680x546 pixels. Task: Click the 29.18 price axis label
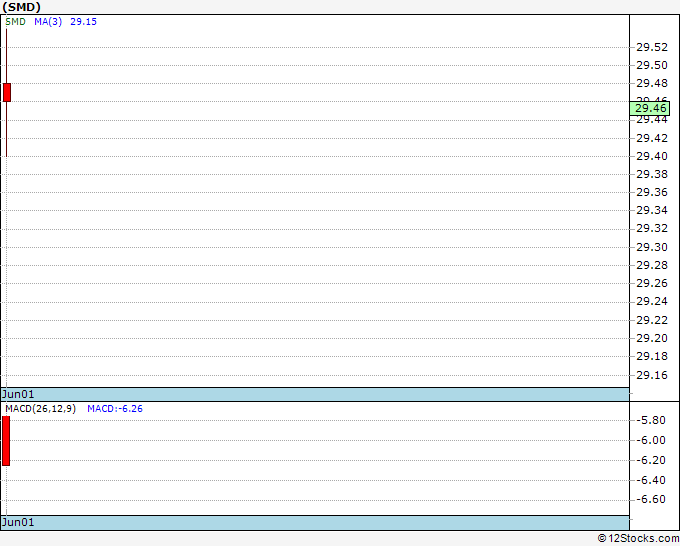pyautogui.click(x=652, y=356)
